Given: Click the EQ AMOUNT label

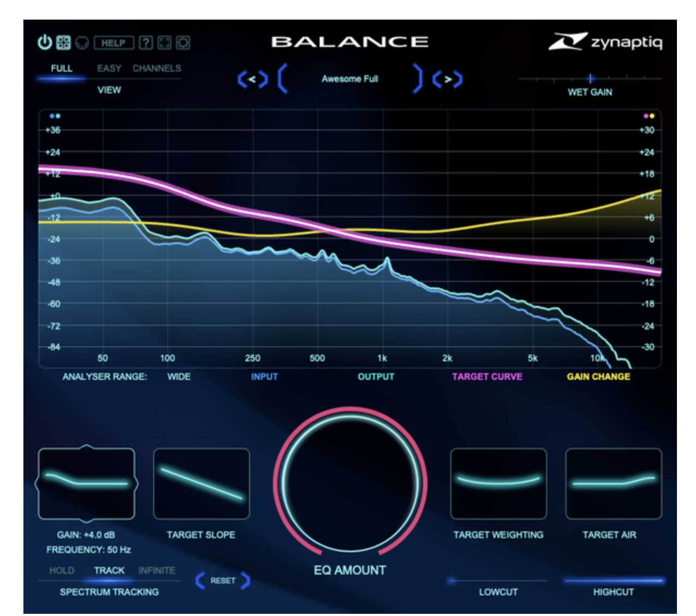Looking at the screenshot, I should (350, 570).
